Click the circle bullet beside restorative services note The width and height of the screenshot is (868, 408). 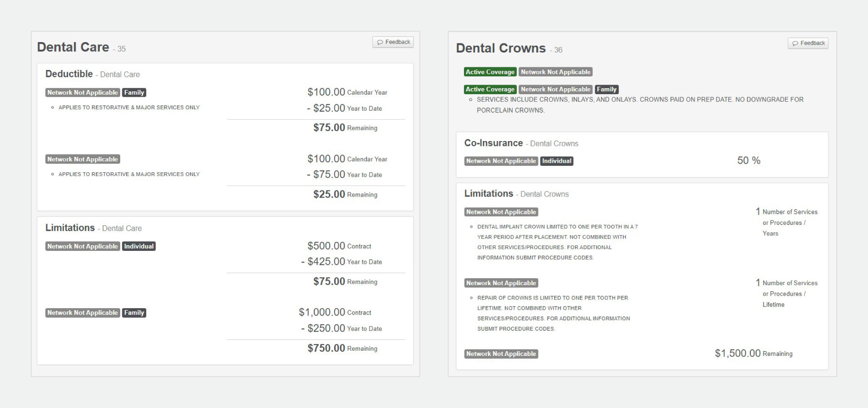53,107
